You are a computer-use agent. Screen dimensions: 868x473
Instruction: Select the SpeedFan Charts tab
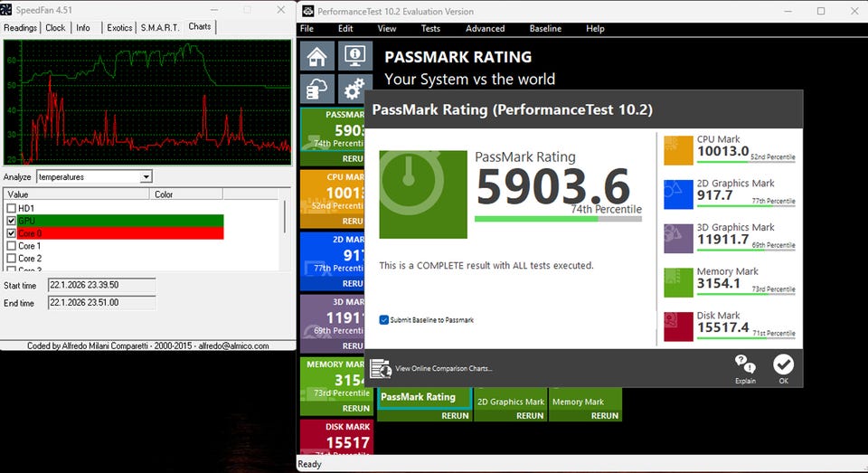click(x=199, y=26)
